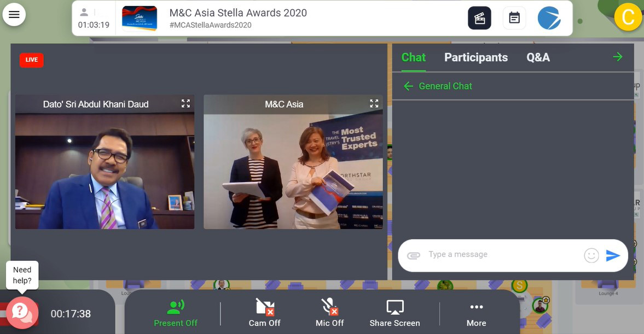Switch to the Chat tab

pos(413,57)
